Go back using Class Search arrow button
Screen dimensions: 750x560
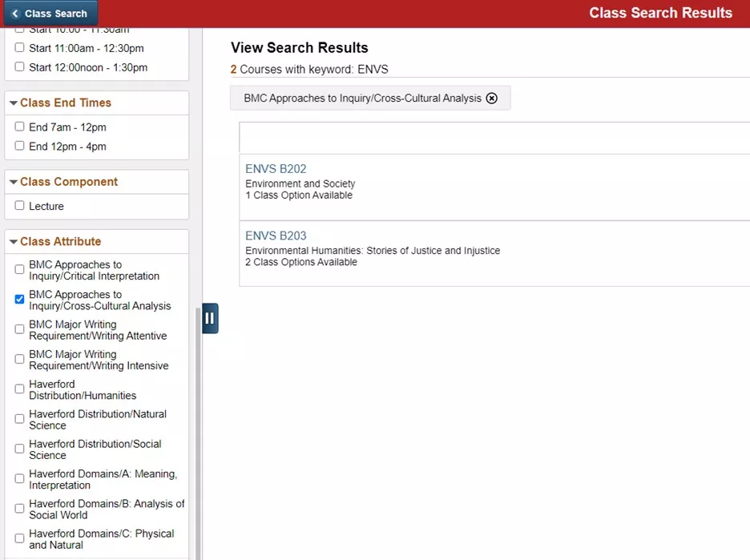50,13
